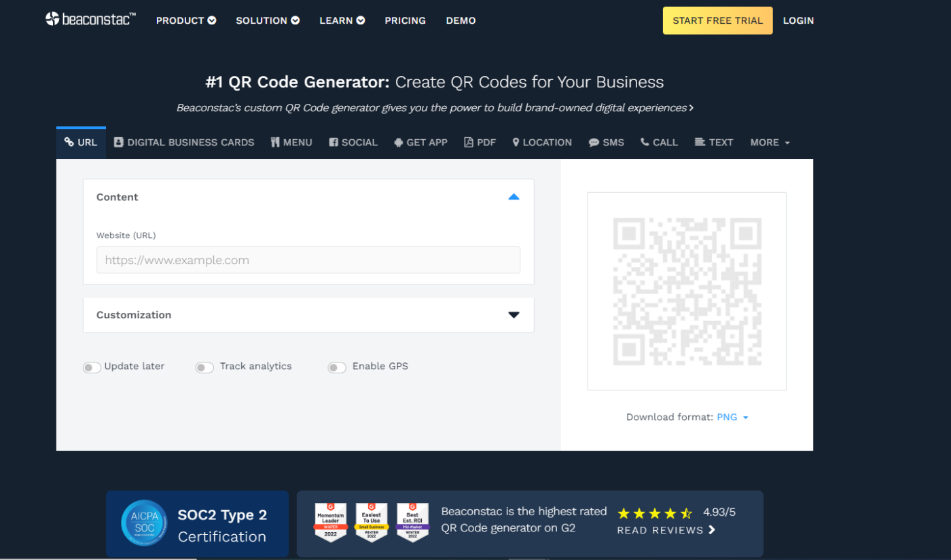The height and width of the screenshot is (560, 951).
Task: Expand the Customization panel
Action: click(514, 314)
